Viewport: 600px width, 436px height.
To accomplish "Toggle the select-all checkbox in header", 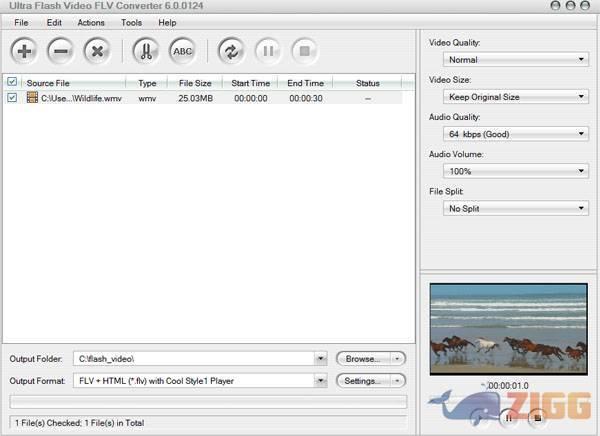I will click(12, 82).
